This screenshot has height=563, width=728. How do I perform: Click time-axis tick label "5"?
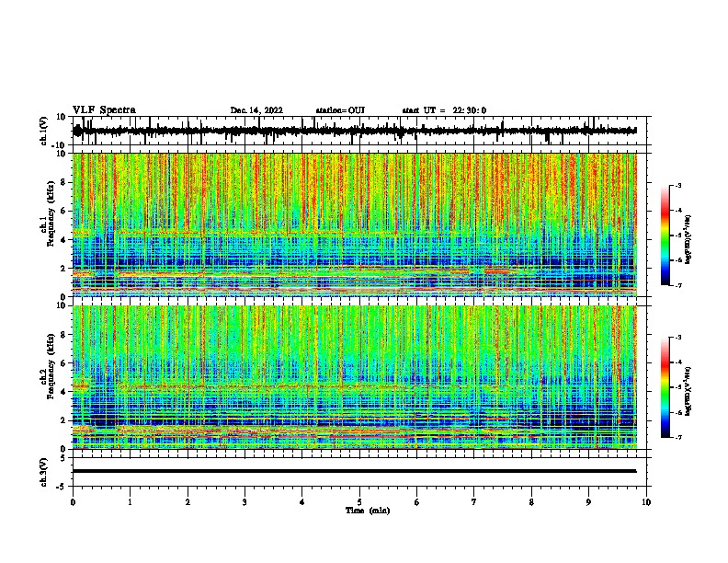click(x=359, y=502)
